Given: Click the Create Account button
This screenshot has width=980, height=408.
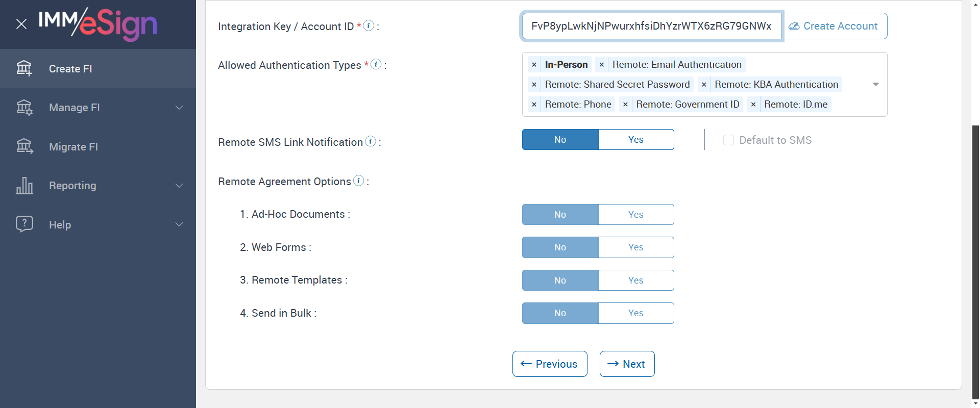Looking at the screenshot, I should pos(835,26).
